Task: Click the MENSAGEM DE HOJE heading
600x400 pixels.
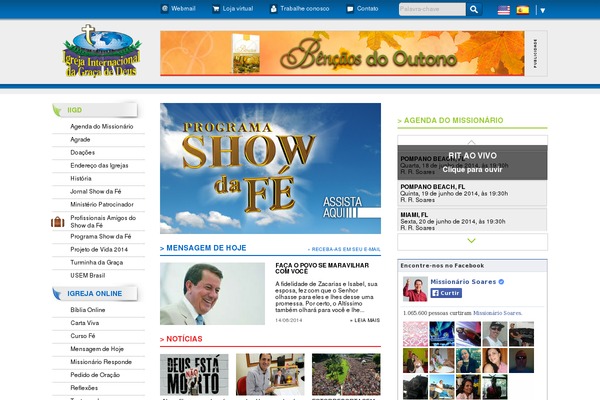Action: [206, 248]
